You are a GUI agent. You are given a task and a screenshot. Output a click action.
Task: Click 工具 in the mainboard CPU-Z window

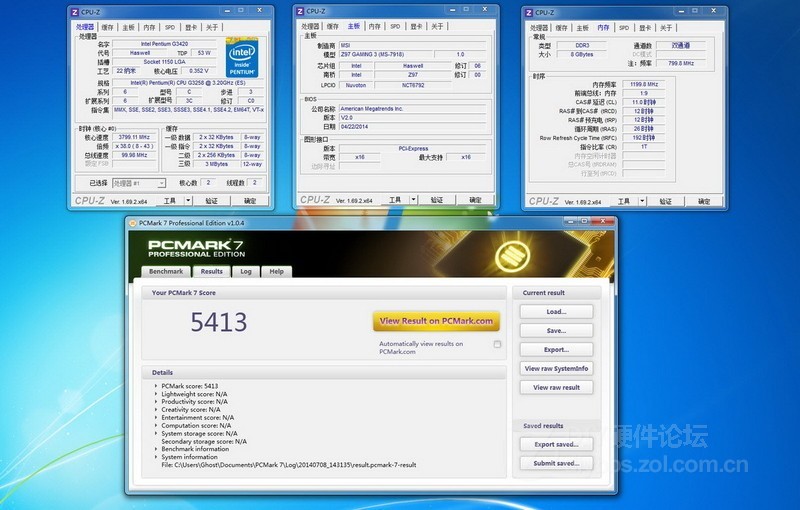pyautogui.click(x=395, y=200)
